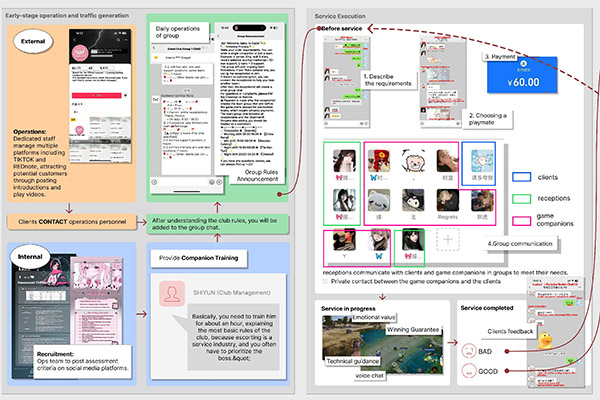Click the '3. Payment' label

point(501,57)
